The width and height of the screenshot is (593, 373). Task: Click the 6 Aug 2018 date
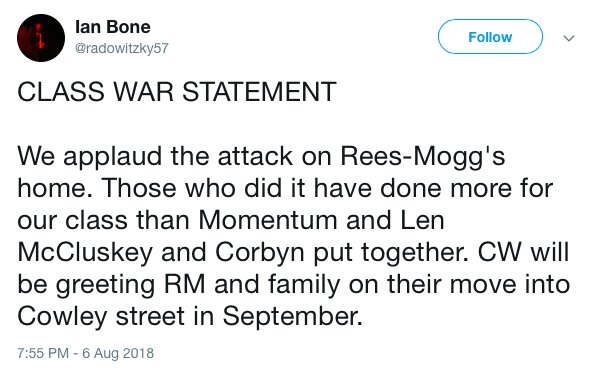118,353
